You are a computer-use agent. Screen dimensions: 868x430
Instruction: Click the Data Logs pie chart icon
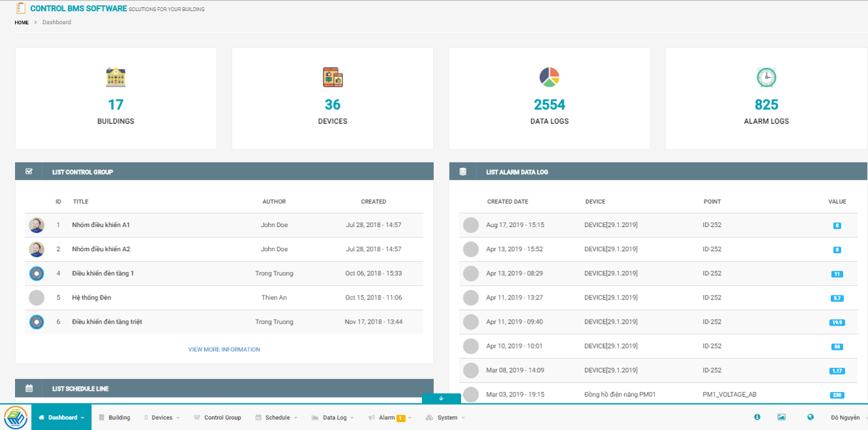click(549, 78)
